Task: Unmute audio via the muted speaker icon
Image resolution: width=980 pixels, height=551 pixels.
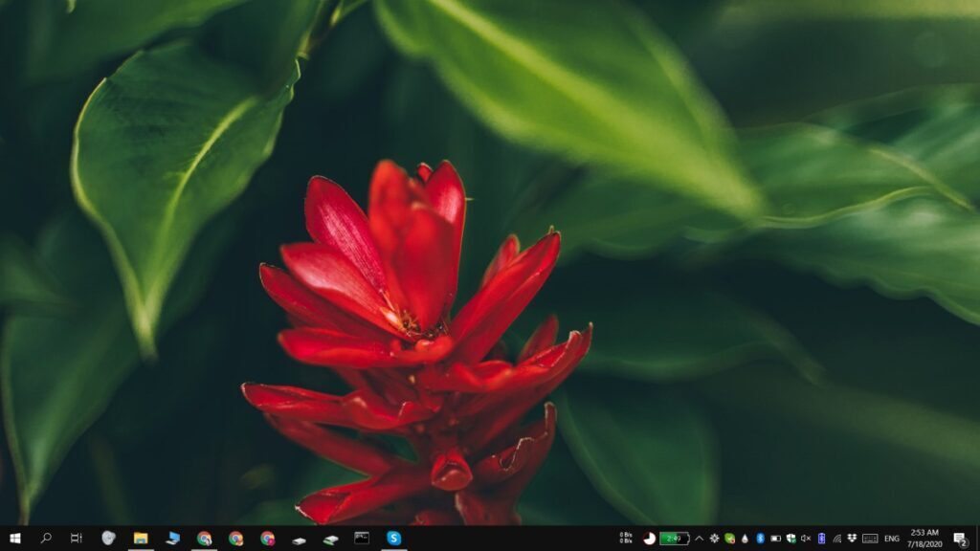Action: [805, 537]
